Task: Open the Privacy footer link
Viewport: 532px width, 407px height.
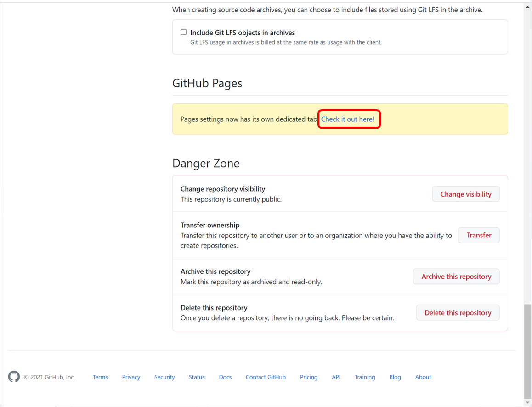Action: 131,377
